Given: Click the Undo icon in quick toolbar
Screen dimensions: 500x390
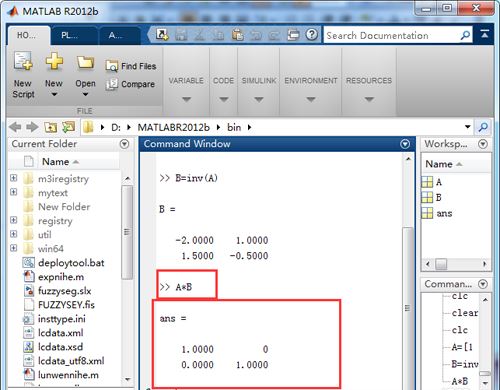Looking at the screenshot, I should (256, 35).
